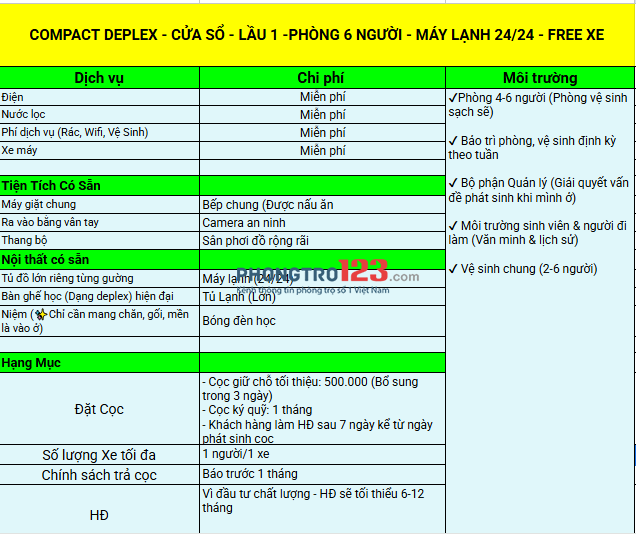Select the "Chi phí" column header
This screenshot has height=534, width=636.
[322, 78]
